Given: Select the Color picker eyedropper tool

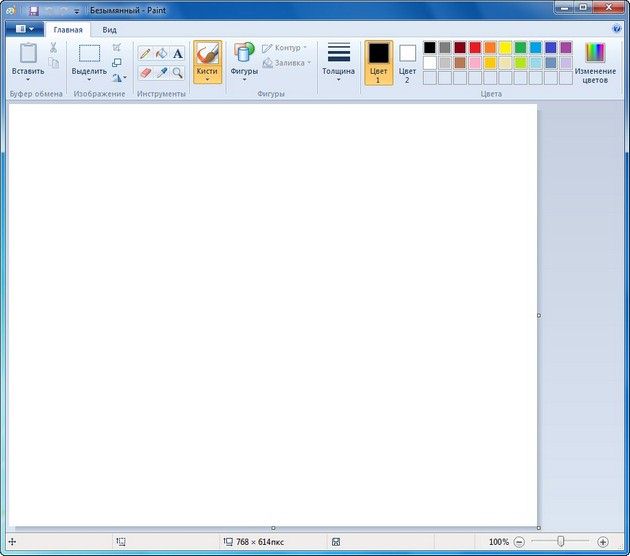Looking at the screenshot, I should [161, 73].
